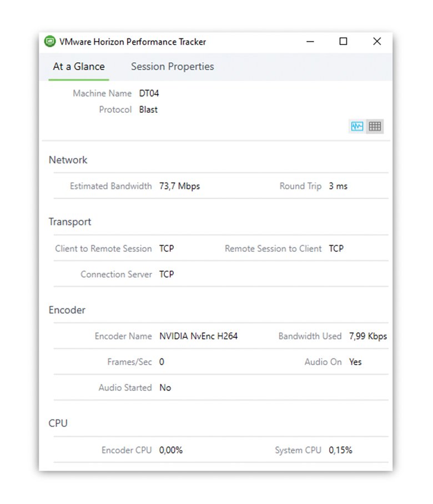Collapse the Encoder section
Screen dimensions: 433x504
pyautogui.click(x=67, y=310)
